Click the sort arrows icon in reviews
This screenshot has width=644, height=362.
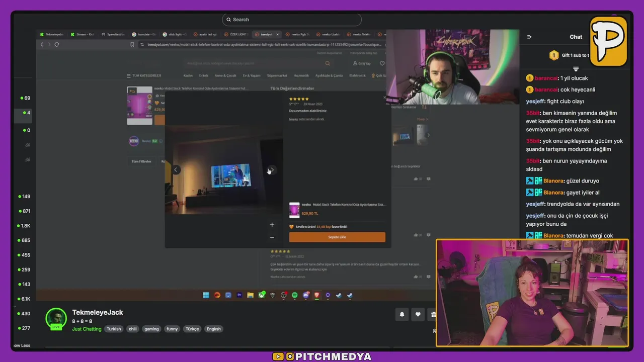424,107
